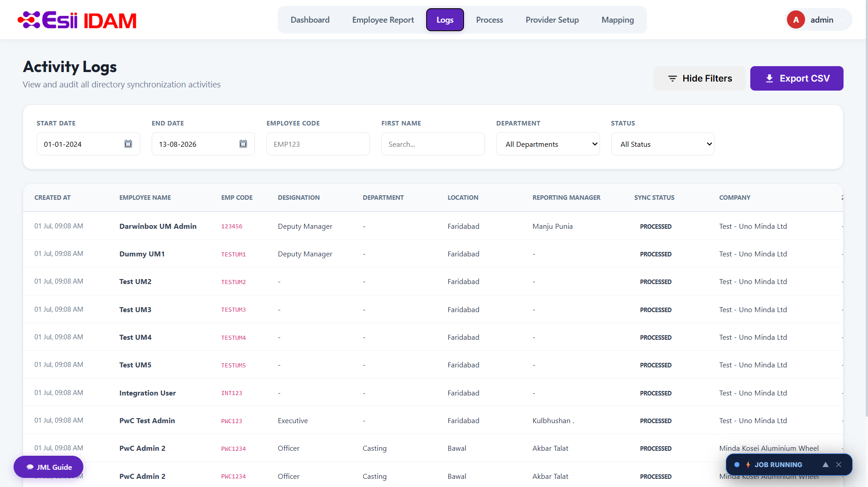This screenshot has width=868, height=487.
Task: Open the JML Guide chat bubble
Action: (x=48, y=467)
